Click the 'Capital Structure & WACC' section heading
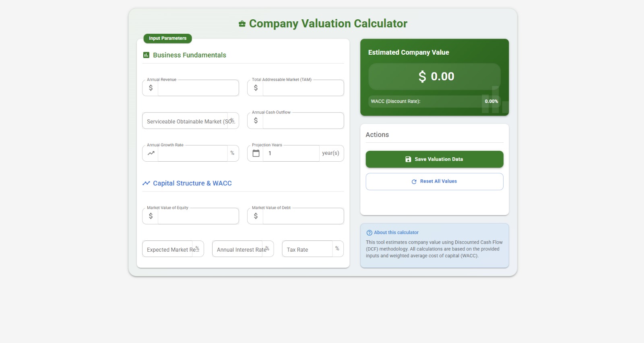The height and width of the screenshot is (343, 644). point(192,183)
